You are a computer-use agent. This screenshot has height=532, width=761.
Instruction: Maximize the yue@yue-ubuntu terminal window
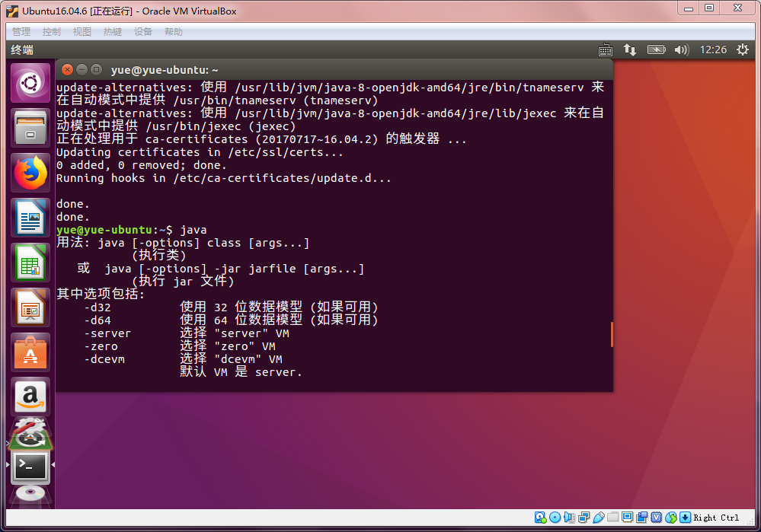pos(97,70)
